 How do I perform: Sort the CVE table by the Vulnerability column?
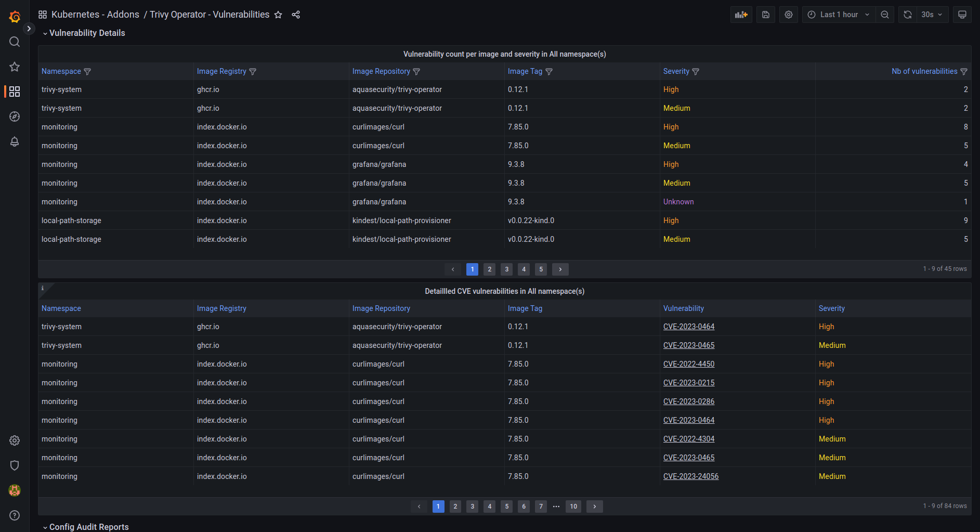pyautogui.click(x=683, y=308)
